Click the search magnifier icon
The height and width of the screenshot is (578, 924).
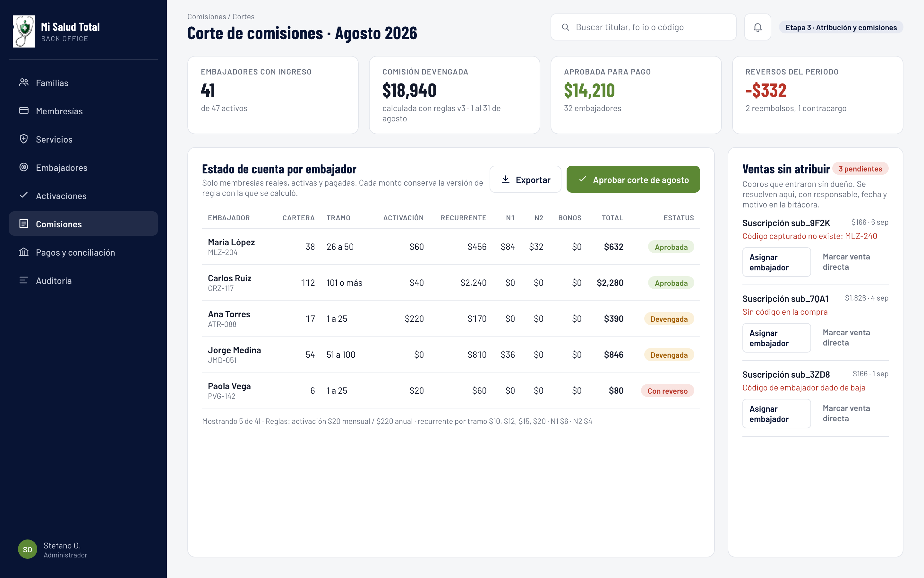566,27
